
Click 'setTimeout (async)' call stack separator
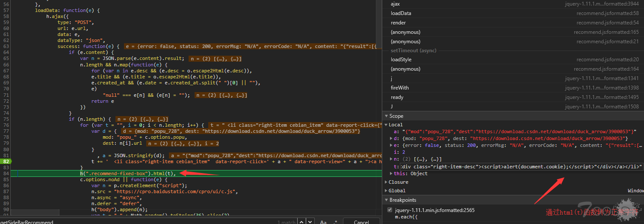tap(414, 51)
